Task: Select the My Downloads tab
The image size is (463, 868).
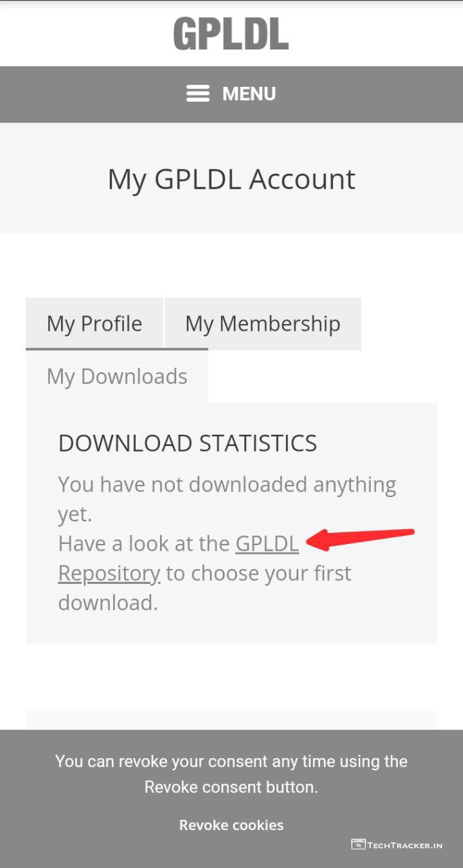Action: pos(117,376)
